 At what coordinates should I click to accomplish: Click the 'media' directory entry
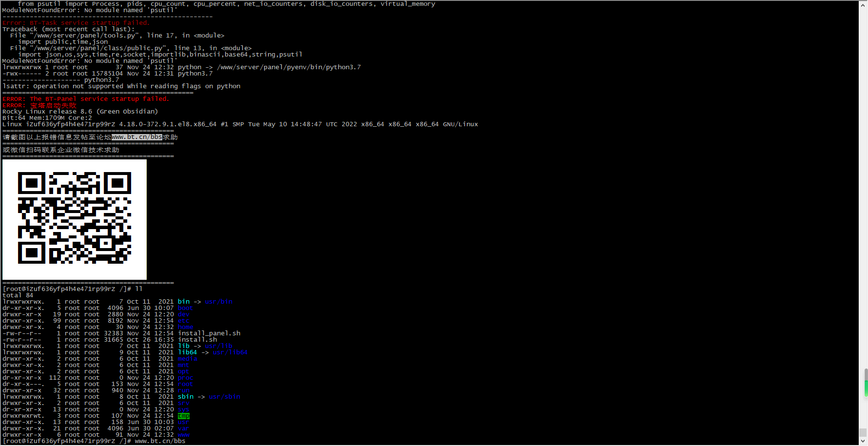point(188,359)
